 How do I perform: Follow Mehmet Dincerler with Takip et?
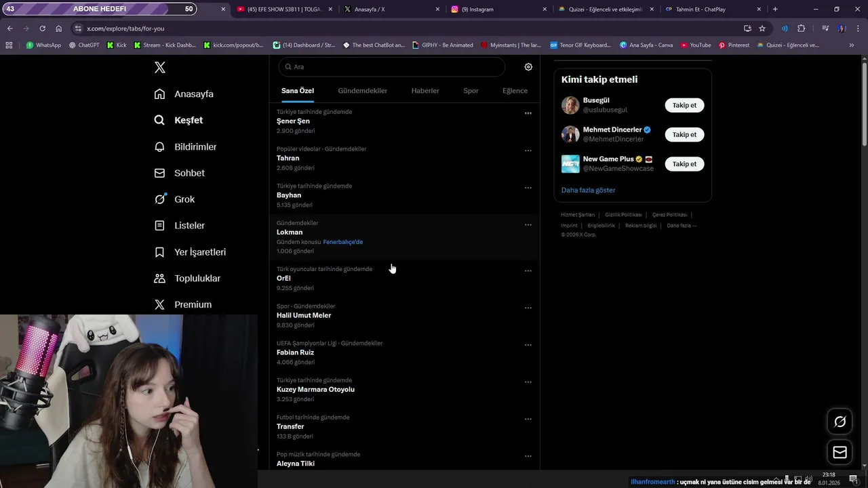(684, 134)
